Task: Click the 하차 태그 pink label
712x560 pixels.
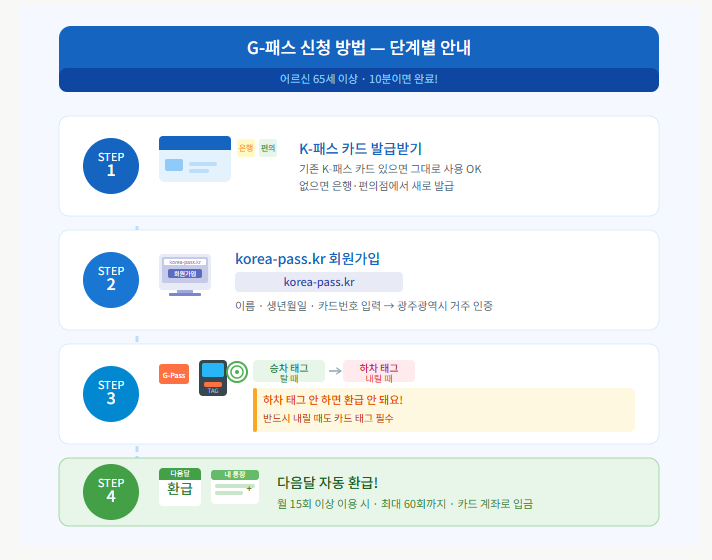Action: (x=379, y=371)
